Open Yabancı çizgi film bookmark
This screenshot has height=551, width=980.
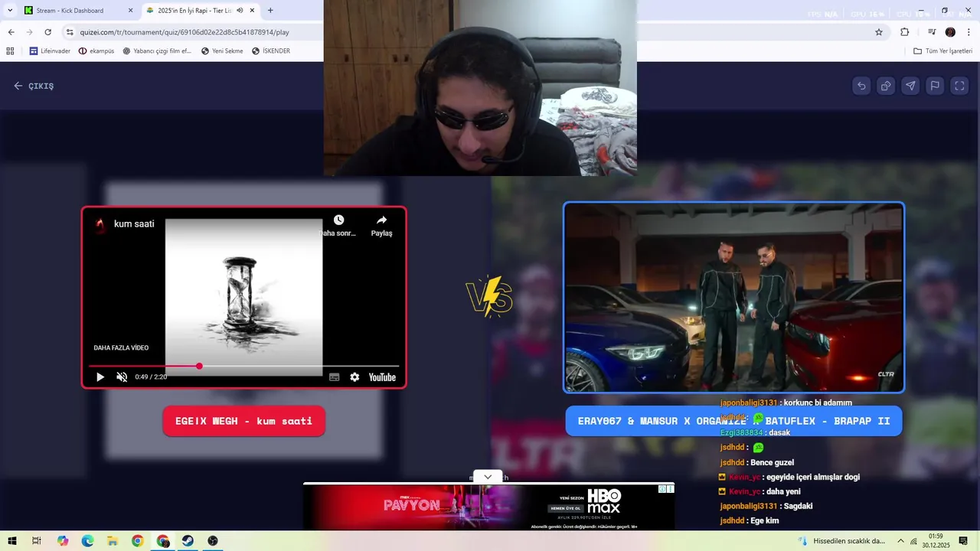click(x=157, y=51)
